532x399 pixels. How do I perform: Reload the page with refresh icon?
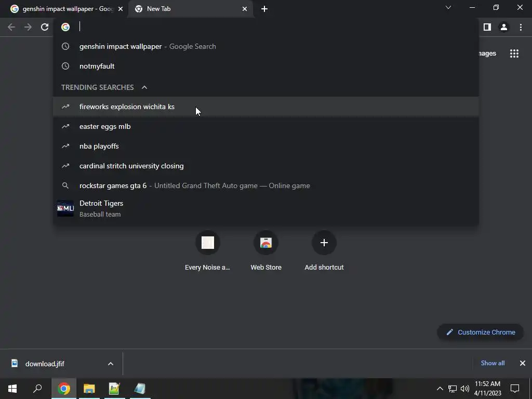pos(45,27)
